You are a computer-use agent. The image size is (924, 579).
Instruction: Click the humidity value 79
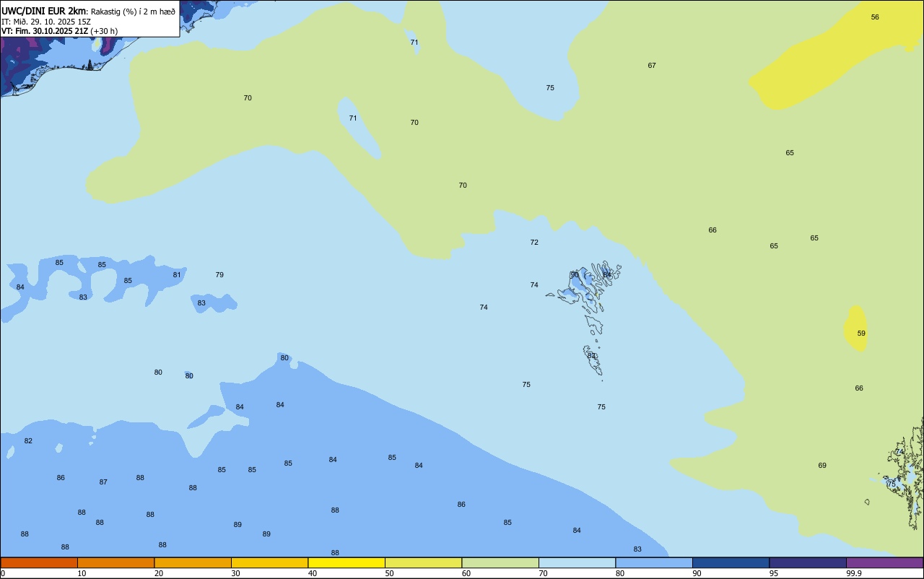coord(219,274)
